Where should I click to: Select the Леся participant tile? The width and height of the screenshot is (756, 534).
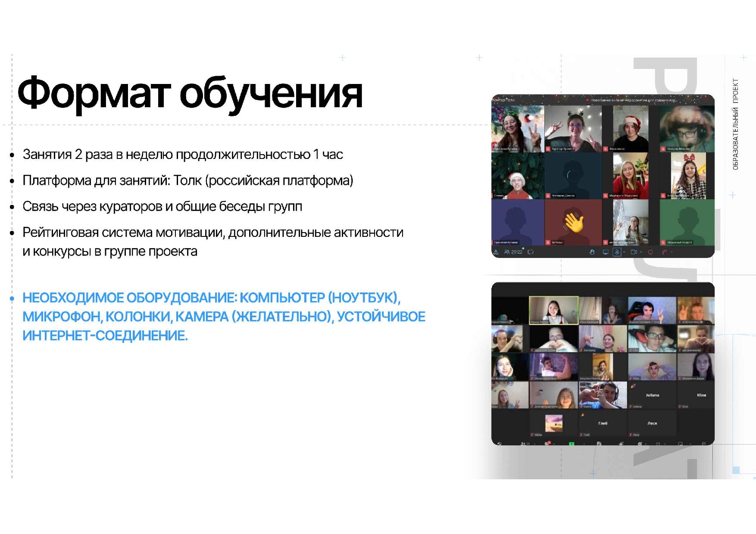pos(652,423)
